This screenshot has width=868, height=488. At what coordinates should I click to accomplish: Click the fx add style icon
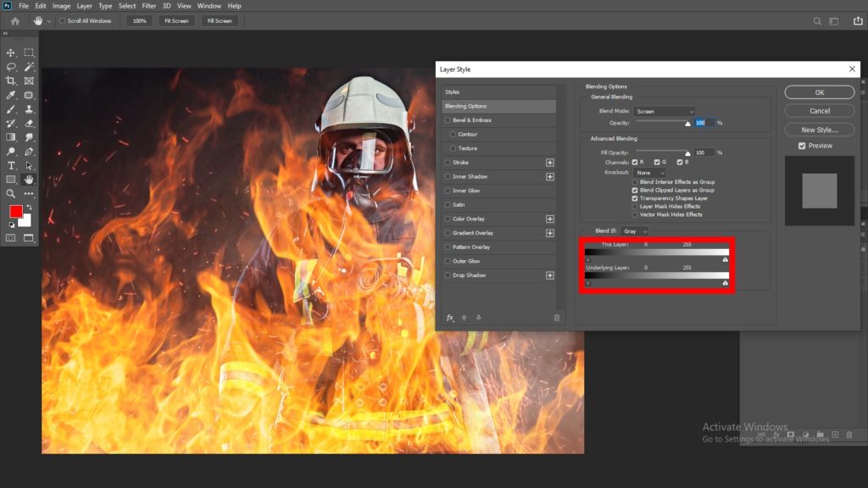[450, 318]
